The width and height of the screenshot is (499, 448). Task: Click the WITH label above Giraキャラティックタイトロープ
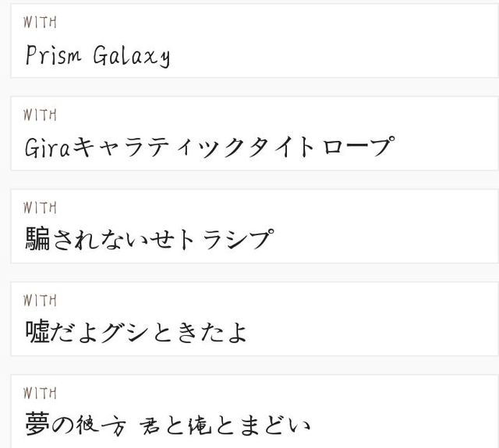point(40,115)
